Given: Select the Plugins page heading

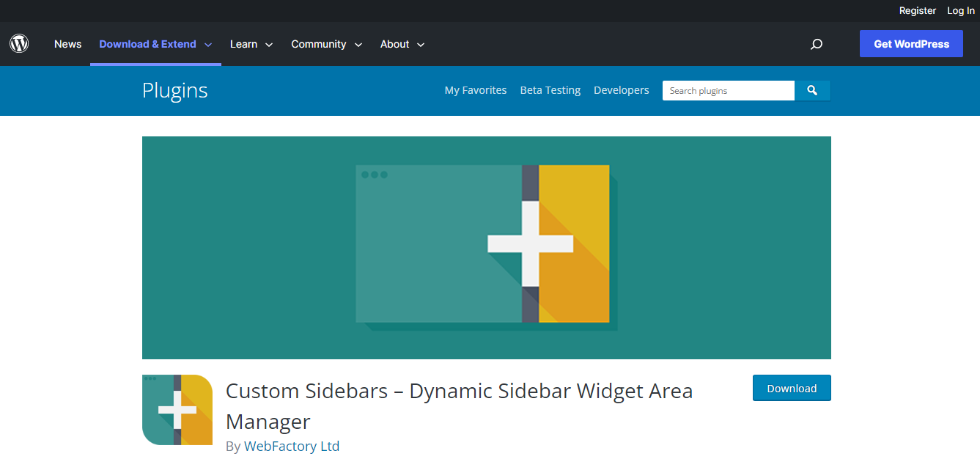Looking at the screenshot, I should click(174, 90).
